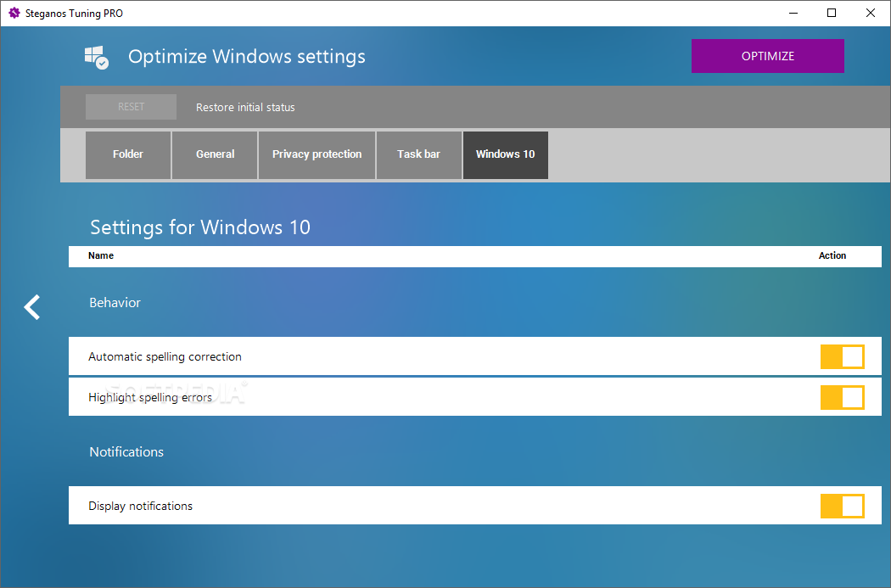The height and width of the screenshot is (588, 891).
Task: Click the Windows optimize icon beside heading
Action: point(97,58)
